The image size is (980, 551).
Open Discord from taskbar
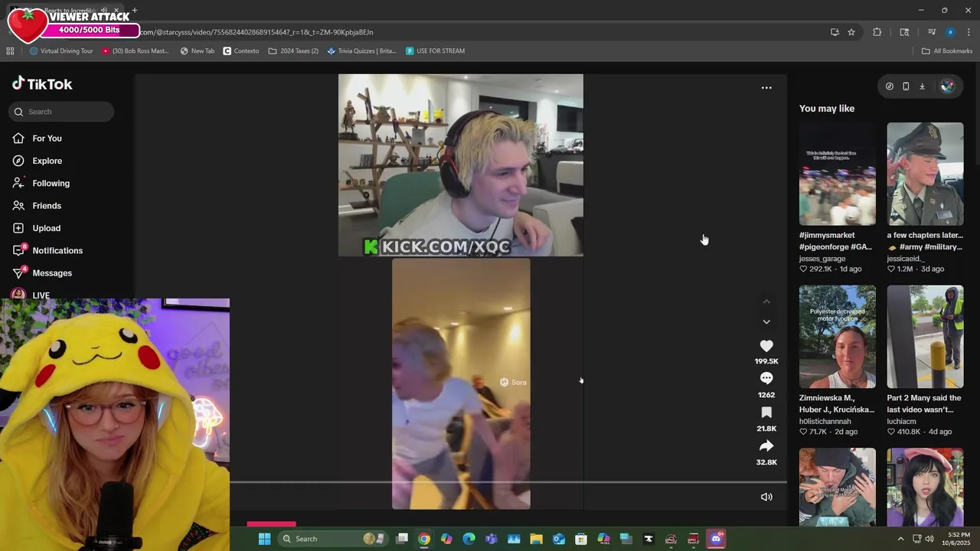pyautogui.click(x=716, y=539)
